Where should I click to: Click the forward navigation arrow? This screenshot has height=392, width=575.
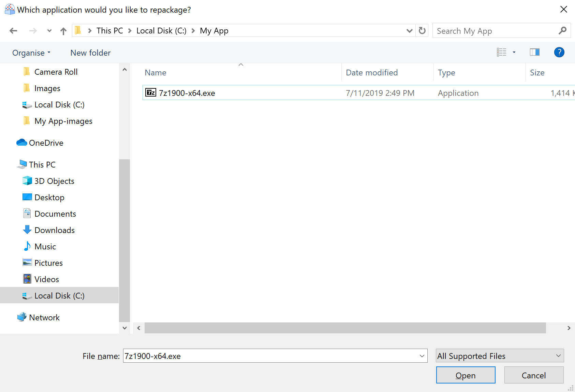(x=33, y=31)
